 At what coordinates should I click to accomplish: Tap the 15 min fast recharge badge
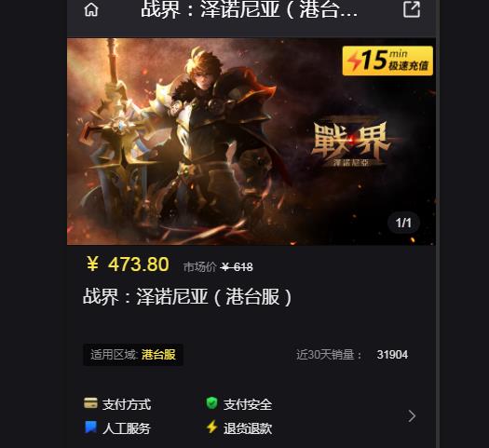(387, 61)
